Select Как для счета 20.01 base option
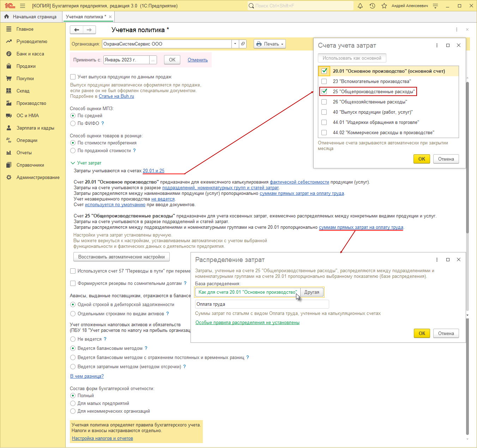This screenshot has width=477, height=448. 248,292
